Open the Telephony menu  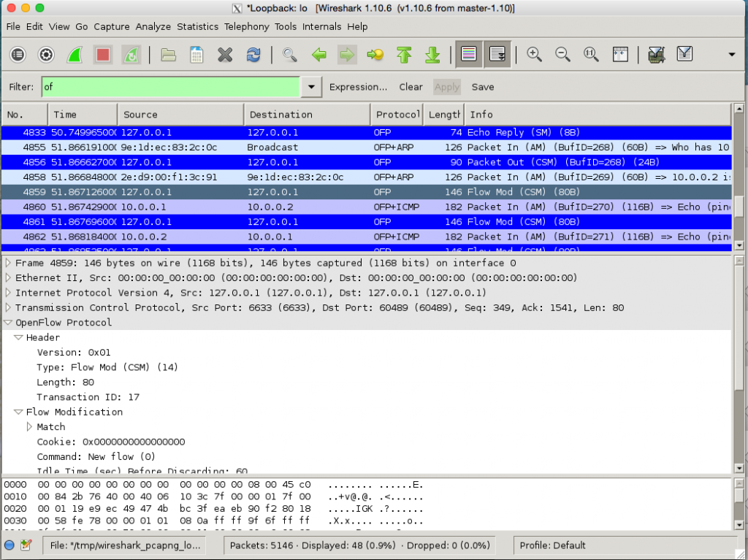coord(246,26)
